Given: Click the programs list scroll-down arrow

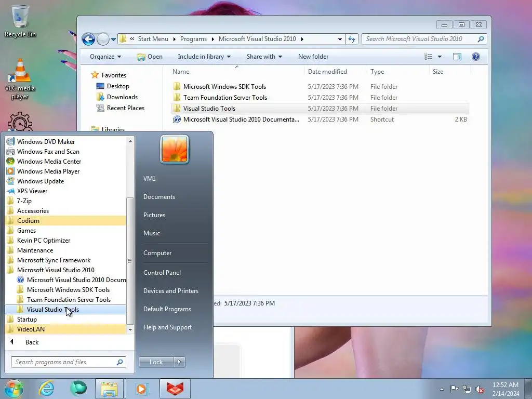Looking at the screenshot, I should click(130, 329).
